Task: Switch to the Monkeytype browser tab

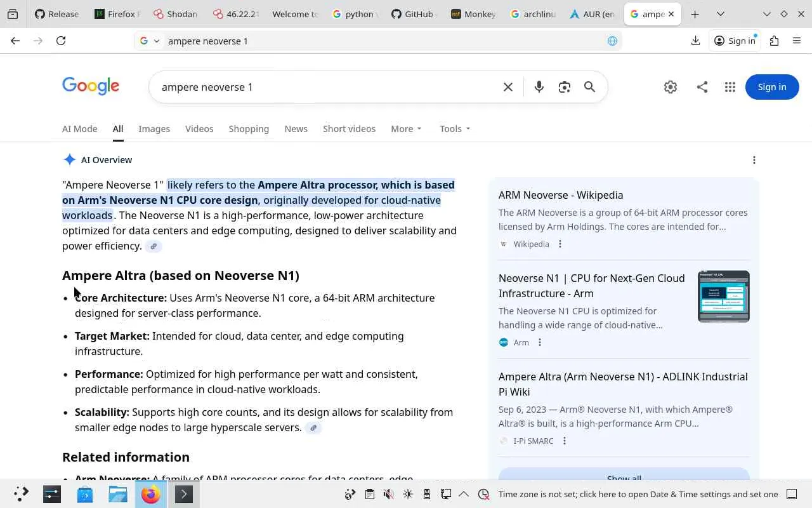Action: (x=473, y=14)
